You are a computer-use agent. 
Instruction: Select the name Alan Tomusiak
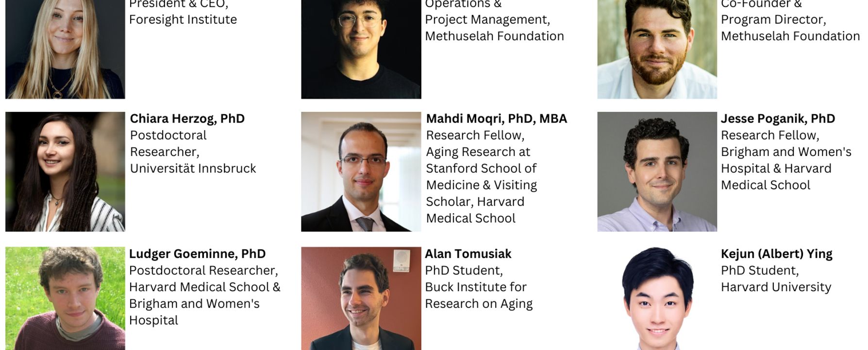pyautogui.click(x=468, y=254)
